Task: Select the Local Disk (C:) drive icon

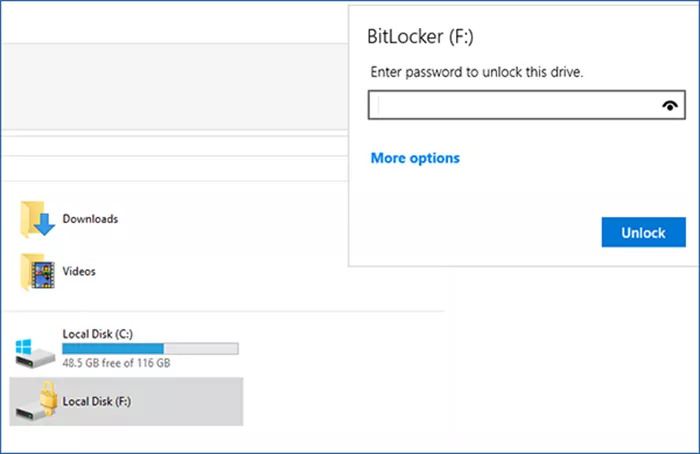Action: point(35,349)
